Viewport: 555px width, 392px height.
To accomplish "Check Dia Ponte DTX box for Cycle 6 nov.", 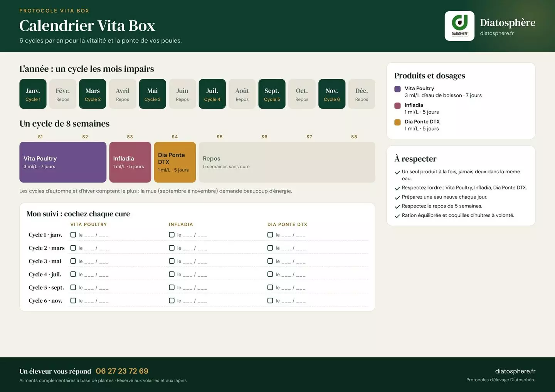I will pos(270,300).
